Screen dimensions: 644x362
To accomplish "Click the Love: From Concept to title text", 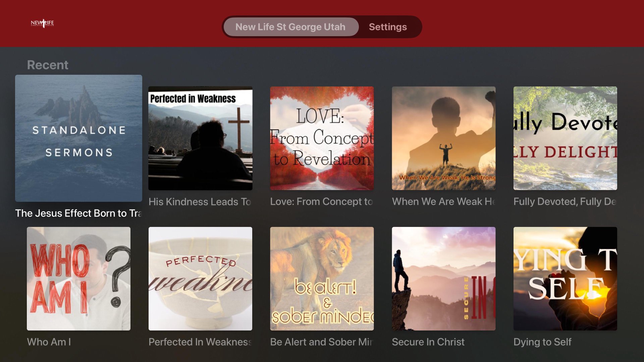I will (322, 201).
